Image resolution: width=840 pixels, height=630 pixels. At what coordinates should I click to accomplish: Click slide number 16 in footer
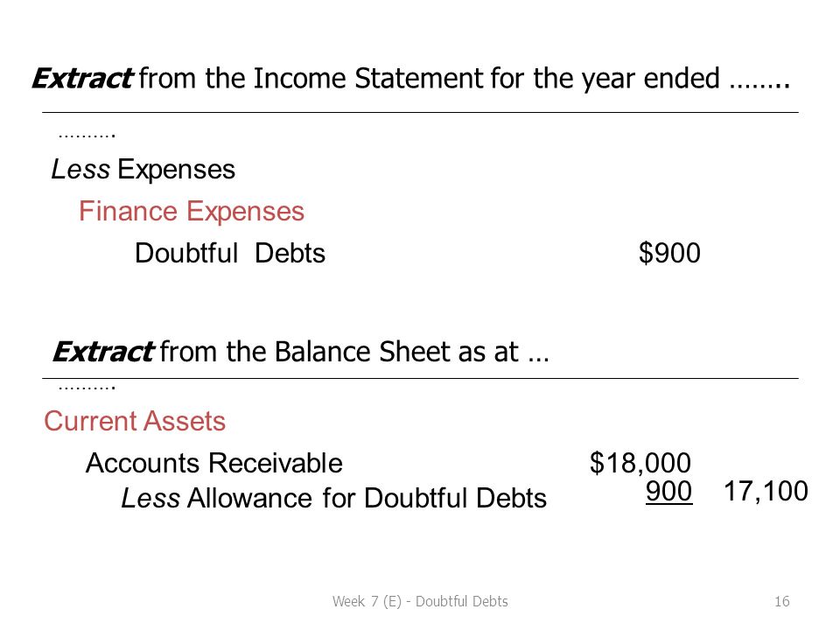782,602
